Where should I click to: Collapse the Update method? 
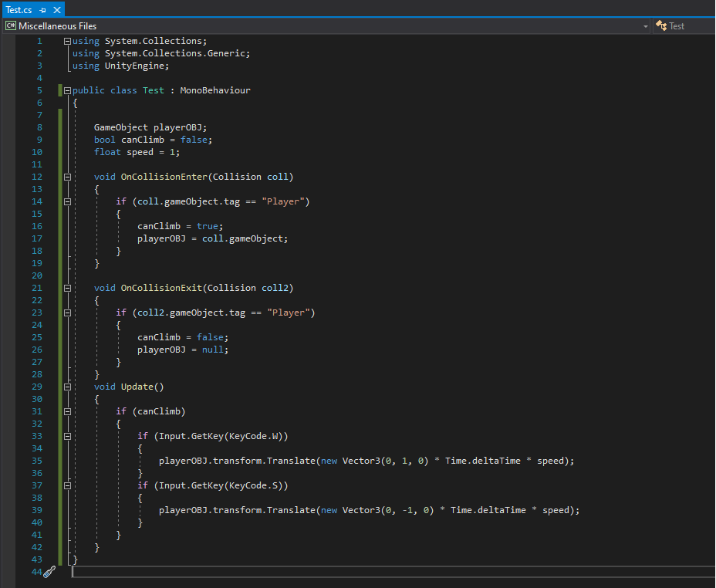(x=67, y=387)
